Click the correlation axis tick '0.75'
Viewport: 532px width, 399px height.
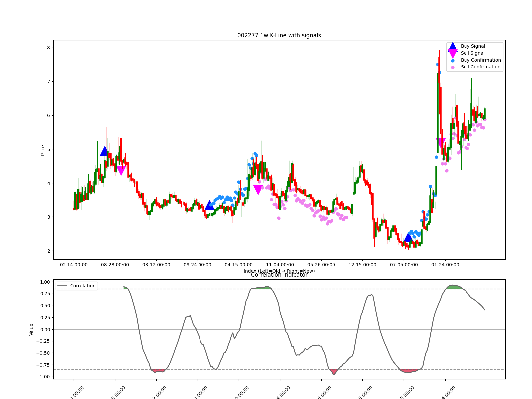point(45,294)
